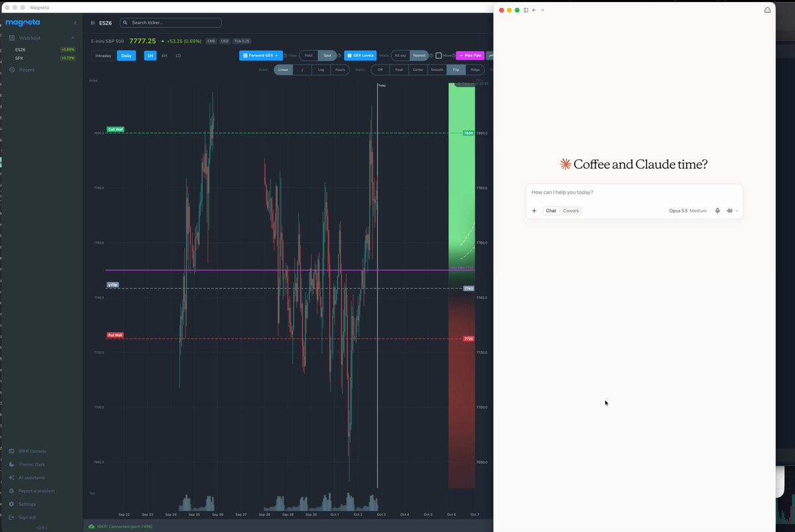This screenshot has height=532, width=795.
Task: Set scale to Log
Action: [321, 70]
